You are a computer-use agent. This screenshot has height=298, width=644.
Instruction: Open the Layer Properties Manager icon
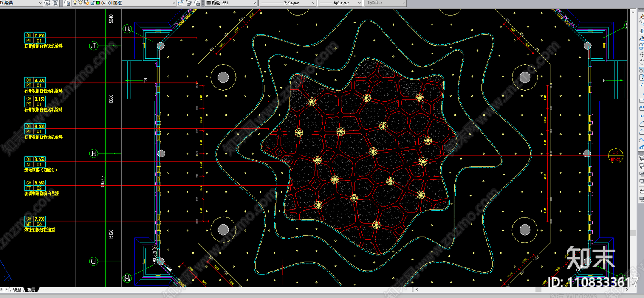[67, 3]
